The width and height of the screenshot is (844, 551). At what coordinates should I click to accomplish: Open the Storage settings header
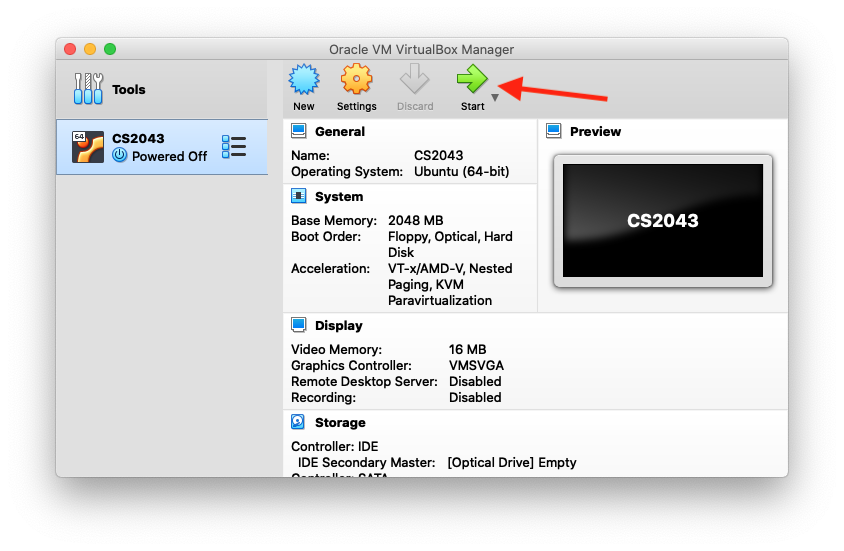(x=340, y=422)
